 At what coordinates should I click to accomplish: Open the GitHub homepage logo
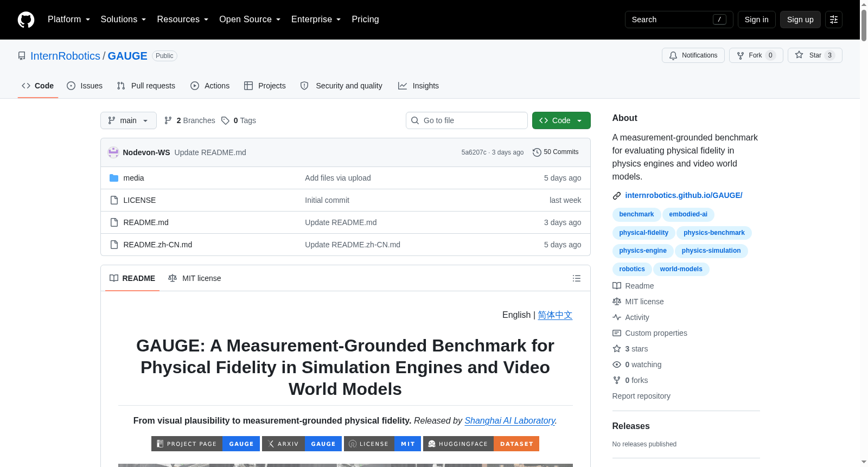tap(26, 20)
